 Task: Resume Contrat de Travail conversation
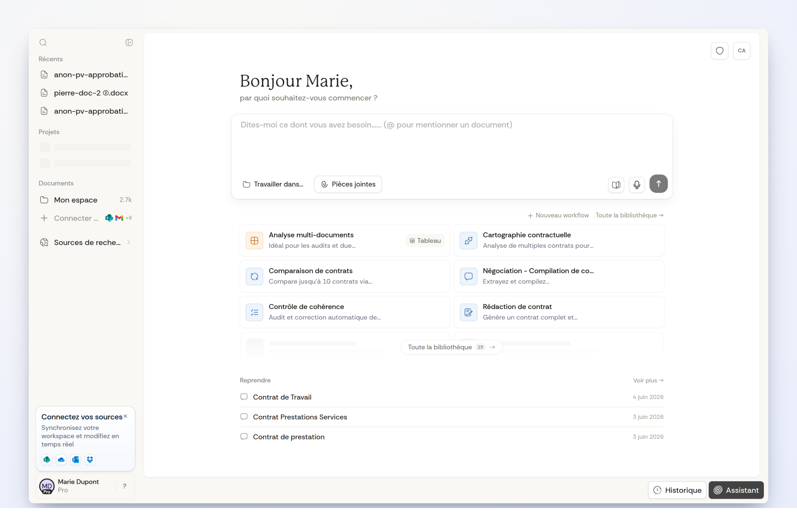click(452, 397)
